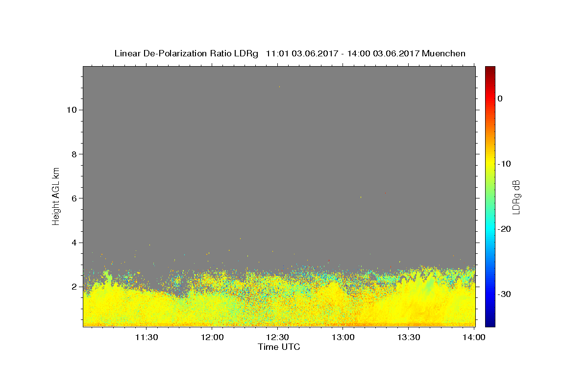Click the Height AGL km axis title

tap(56, 196)
